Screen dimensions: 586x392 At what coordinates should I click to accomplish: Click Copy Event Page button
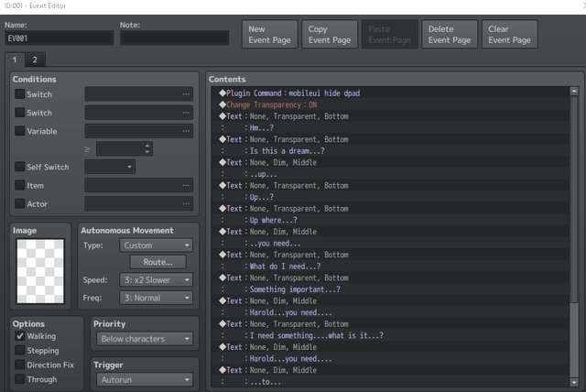(330, 35)
